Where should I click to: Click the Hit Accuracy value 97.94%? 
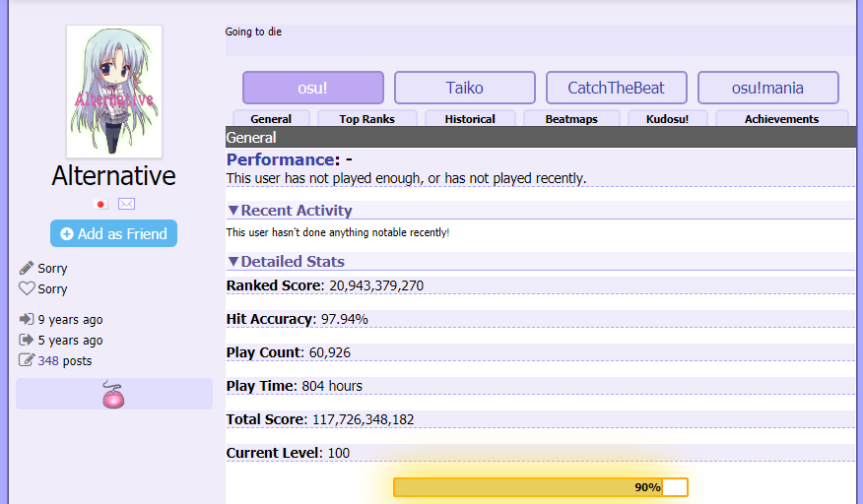tap(345, 319)
